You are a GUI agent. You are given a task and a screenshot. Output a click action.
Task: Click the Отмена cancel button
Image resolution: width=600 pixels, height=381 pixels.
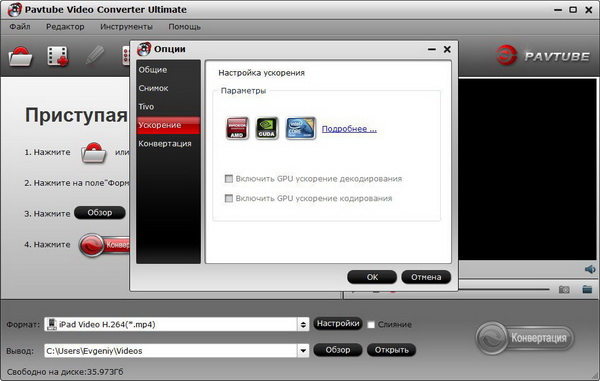tap(426, 277)
